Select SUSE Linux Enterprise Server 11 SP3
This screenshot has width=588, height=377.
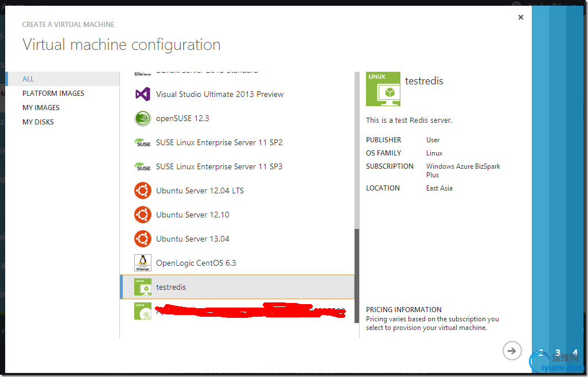click(237, 166)
